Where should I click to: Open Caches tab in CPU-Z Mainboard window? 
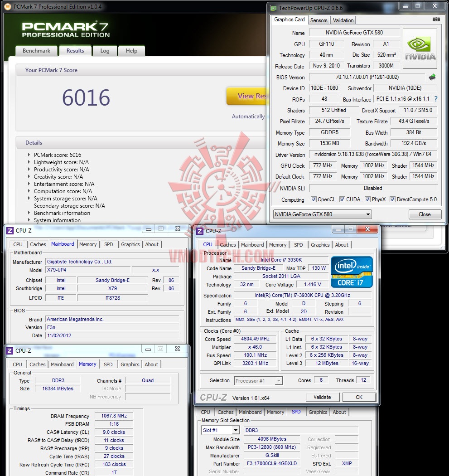[x=38, y=244]
